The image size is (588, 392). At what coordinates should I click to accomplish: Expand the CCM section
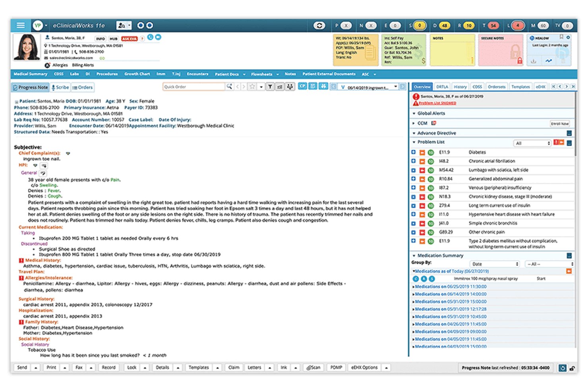tap(414, 124)
